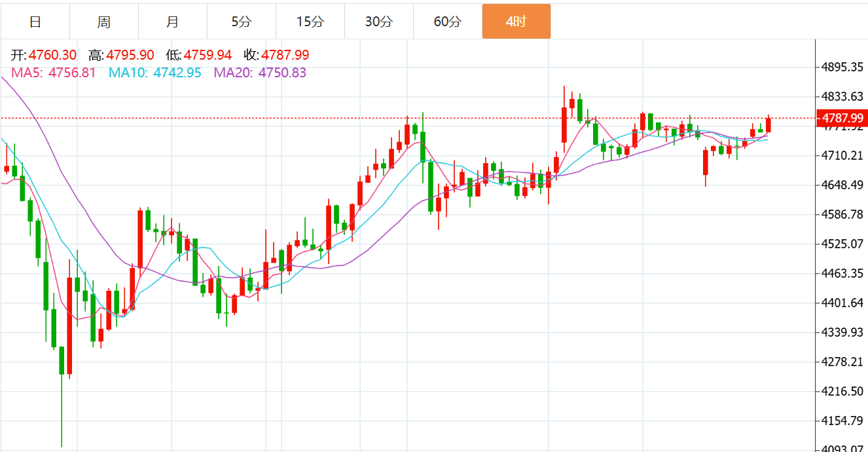Click the 4154.79 label on price axis

coord(842,421)
